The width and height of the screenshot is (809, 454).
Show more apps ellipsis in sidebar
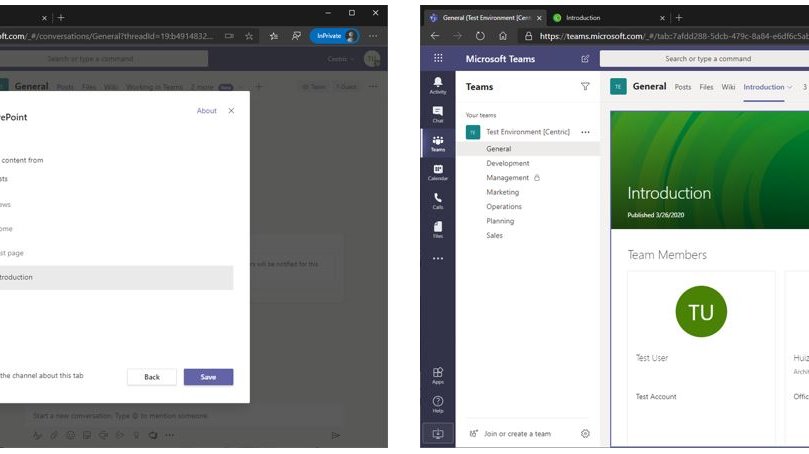pos(438,258)
